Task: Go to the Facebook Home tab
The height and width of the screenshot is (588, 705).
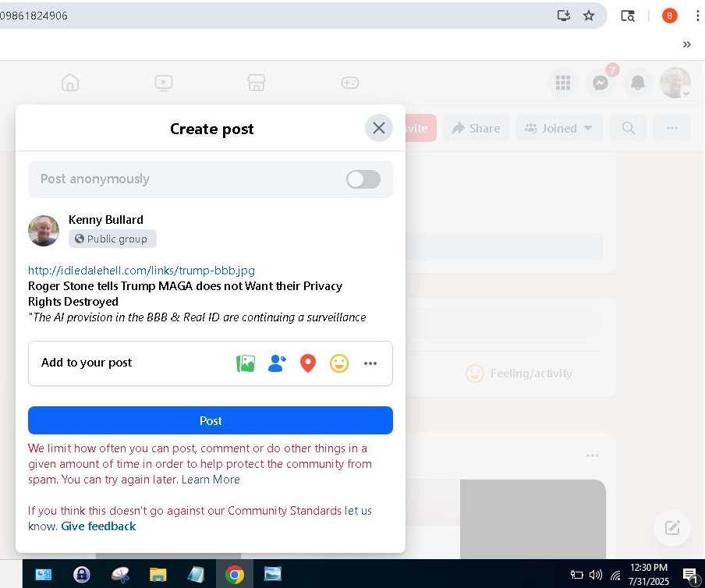Action: [70, 83]
